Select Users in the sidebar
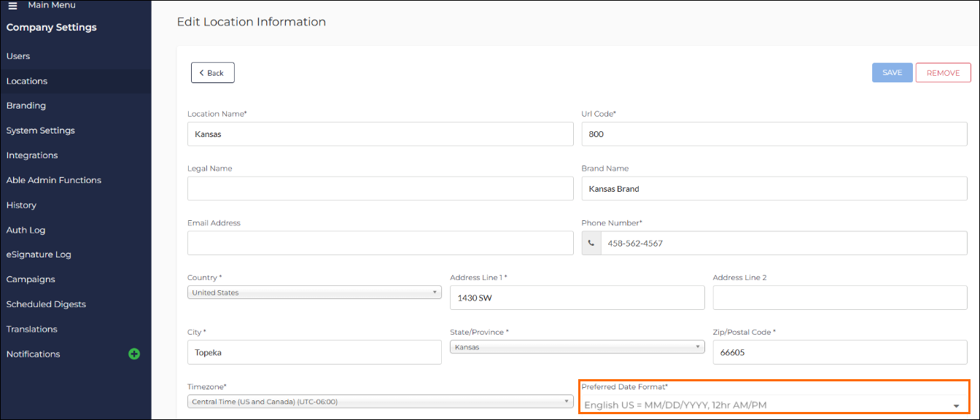Image resolution: width=980 pixels, height=420 pixels. 18,56
